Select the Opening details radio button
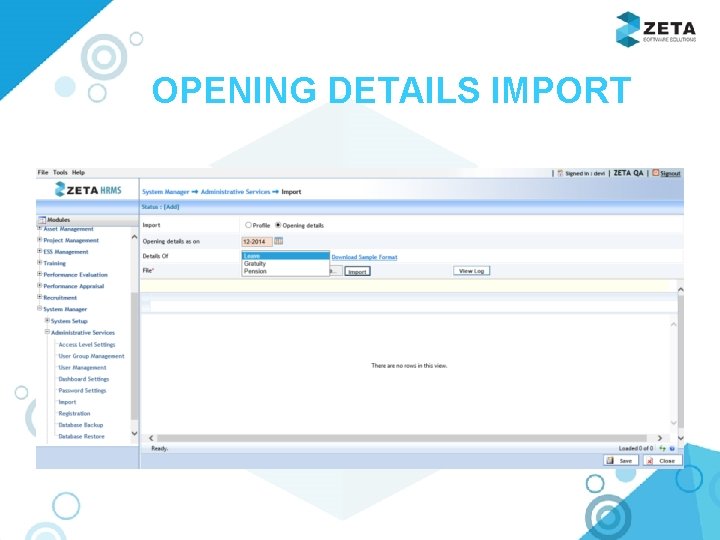 click(x=278, y=225)
